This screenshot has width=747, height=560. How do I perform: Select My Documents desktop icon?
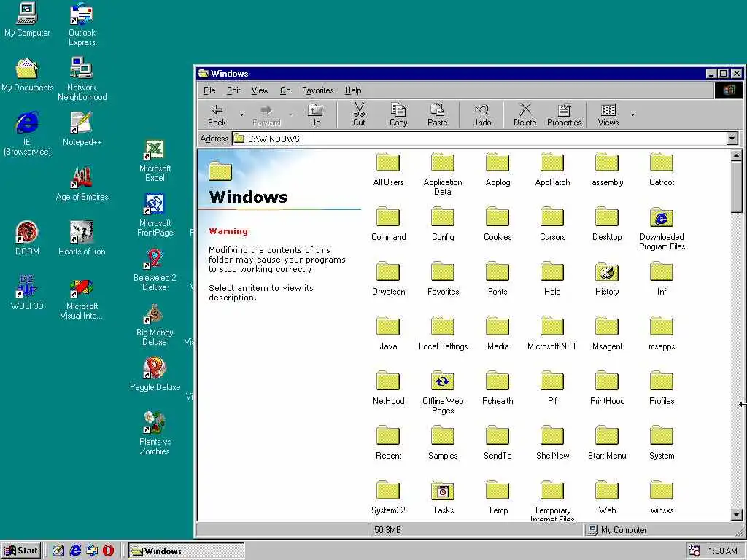pos(27,74)
